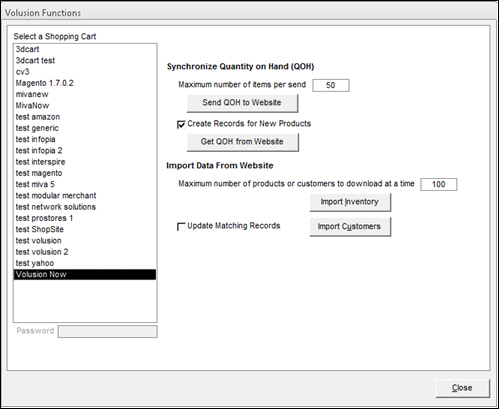Viewport: 499px width, 409px height.
Task: Click Get QOH from Website button
Action: 242,142
